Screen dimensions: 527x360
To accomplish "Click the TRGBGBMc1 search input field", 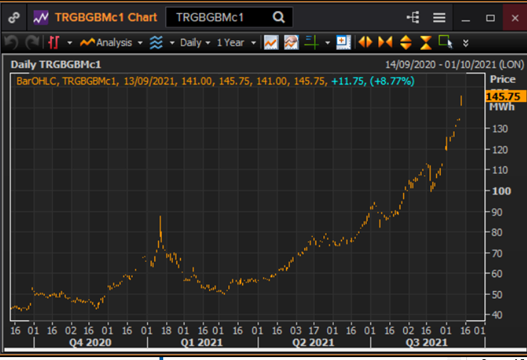I will (229, 17).
